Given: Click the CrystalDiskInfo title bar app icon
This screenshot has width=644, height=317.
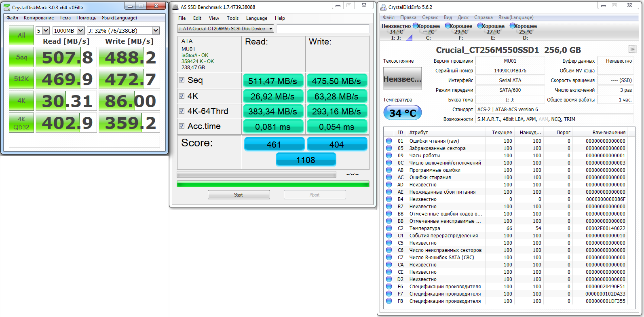Looking at the screenshot, I should tap(383, 7).
